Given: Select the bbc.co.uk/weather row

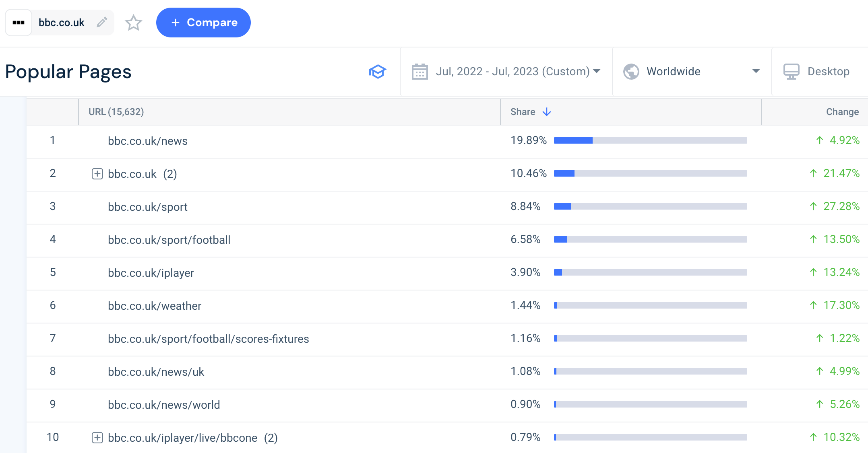Looking at the screenshot, I should [447, 306].
